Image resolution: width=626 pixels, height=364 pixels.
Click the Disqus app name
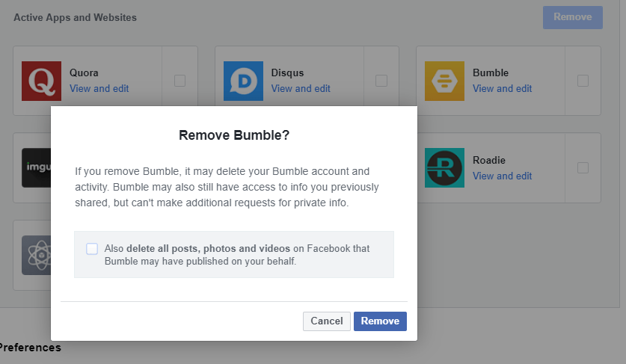[x=287, y=73]
